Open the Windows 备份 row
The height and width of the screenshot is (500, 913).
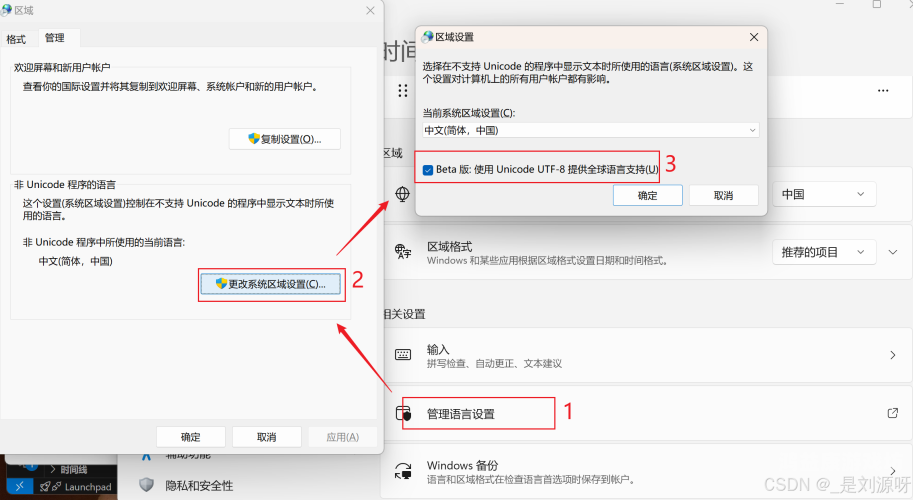point(646,471)
